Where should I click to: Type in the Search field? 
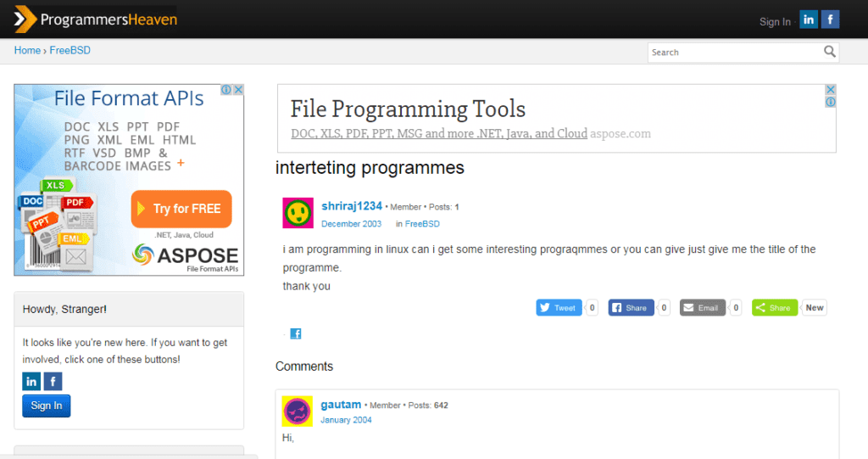click(734, 53)
